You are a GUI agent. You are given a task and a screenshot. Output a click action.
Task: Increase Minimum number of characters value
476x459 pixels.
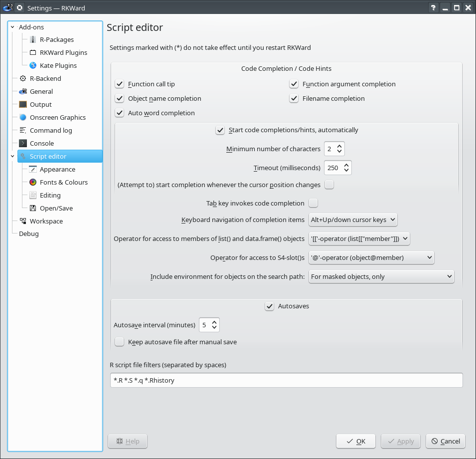coord(339,146)
